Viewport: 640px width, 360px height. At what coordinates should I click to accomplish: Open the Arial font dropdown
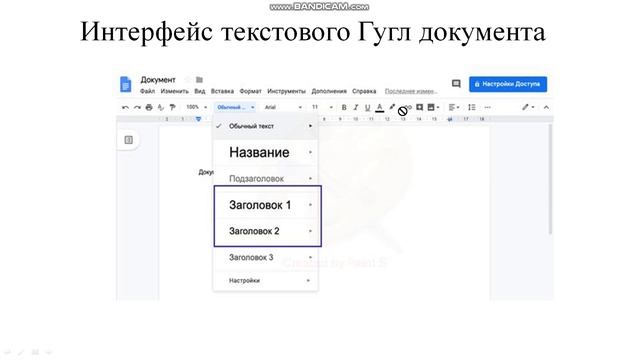[283, 107]
